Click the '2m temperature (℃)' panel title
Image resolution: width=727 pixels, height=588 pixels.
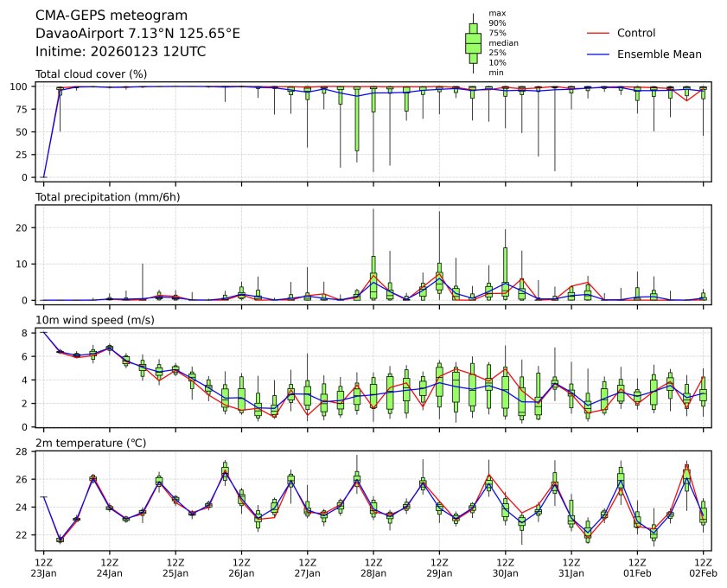91,444
